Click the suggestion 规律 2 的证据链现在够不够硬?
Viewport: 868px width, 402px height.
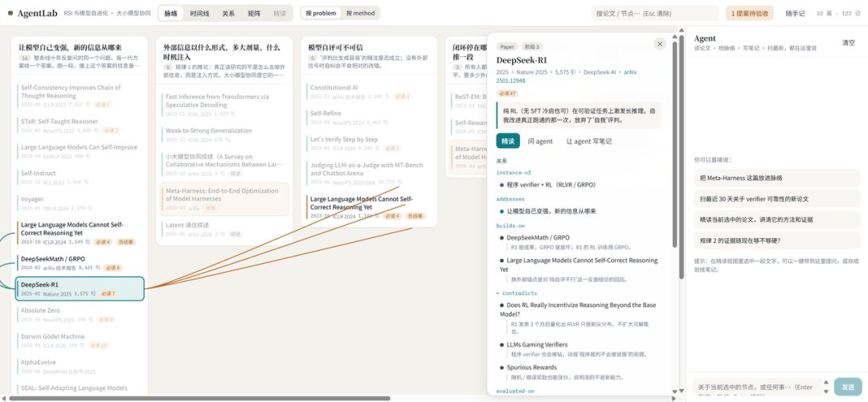(x=776, y=240)
